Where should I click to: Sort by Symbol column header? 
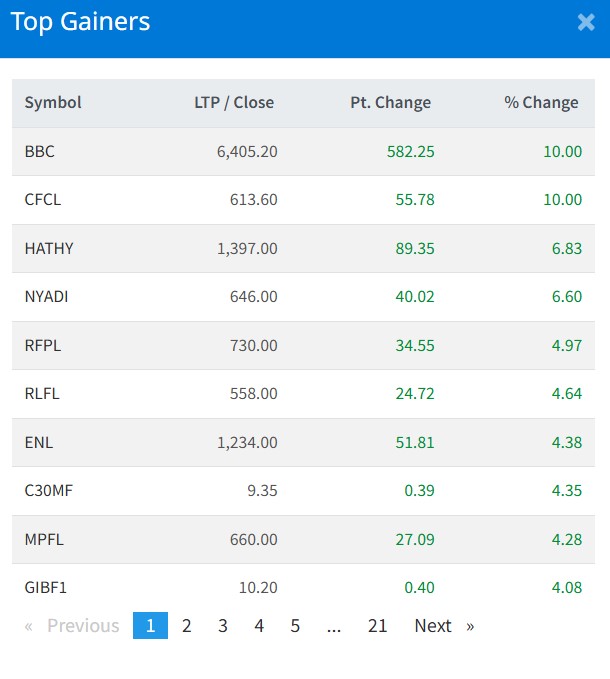tap(53, 102)
